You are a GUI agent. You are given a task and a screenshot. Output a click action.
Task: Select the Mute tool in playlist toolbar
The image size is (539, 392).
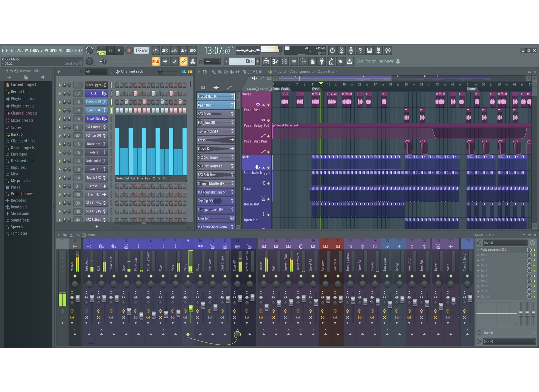(232, 71)
